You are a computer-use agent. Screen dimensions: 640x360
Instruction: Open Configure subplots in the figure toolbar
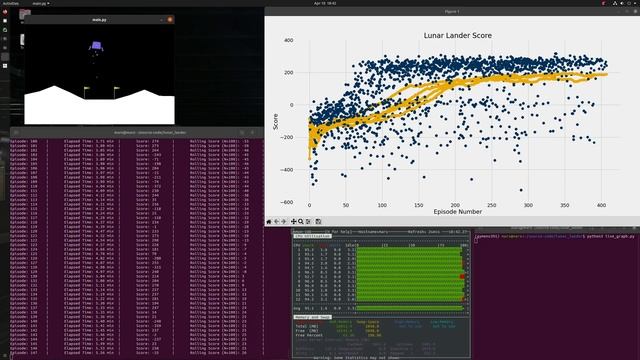[x=309, y=221]
